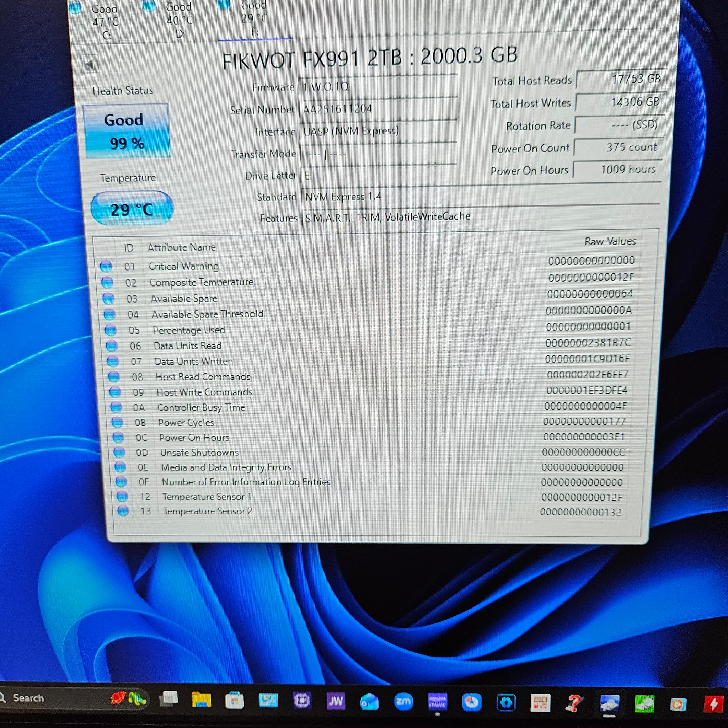
Task: Click raw value 00000001C9D16F
Action: [587, 359]
